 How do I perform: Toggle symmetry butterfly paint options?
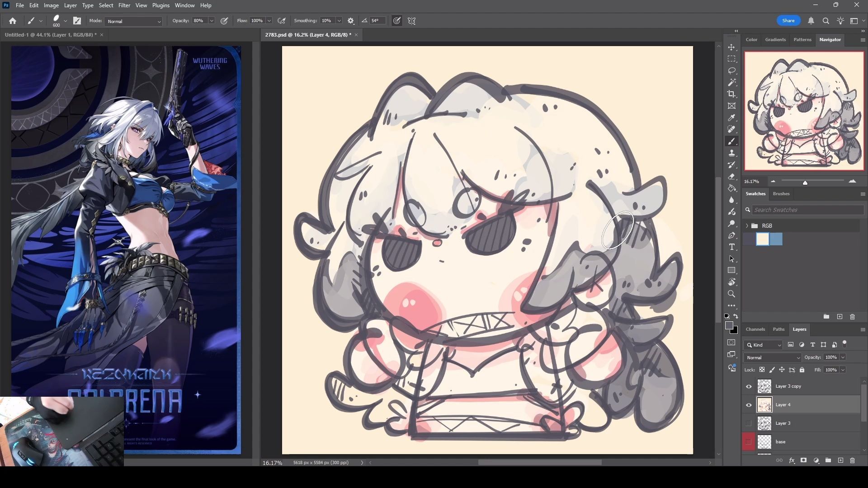tap(412, 21)
